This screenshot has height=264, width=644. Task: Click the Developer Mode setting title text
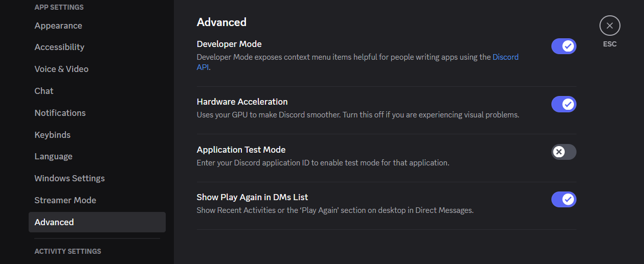(x=229, y=44)
